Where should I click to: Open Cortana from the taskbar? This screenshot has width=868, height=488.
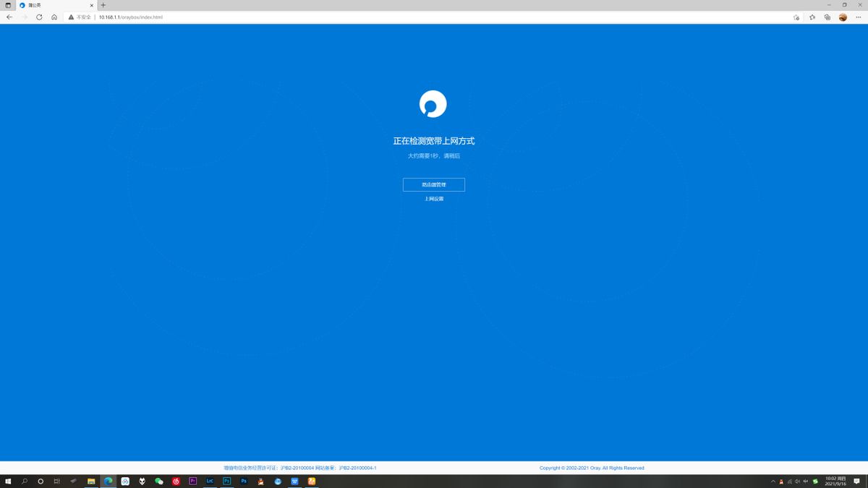[x=41, y=481]
